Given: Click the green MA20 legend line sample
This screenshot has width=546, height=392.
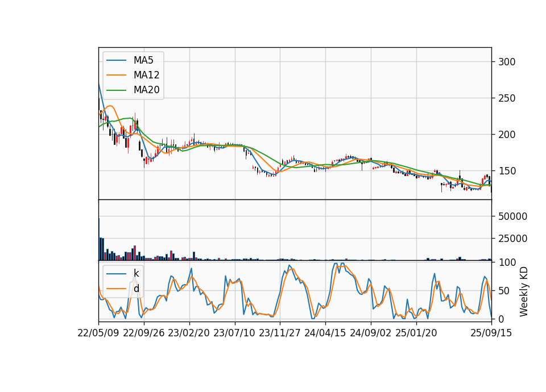Looking at the screenshot, I should coord(116,90).
